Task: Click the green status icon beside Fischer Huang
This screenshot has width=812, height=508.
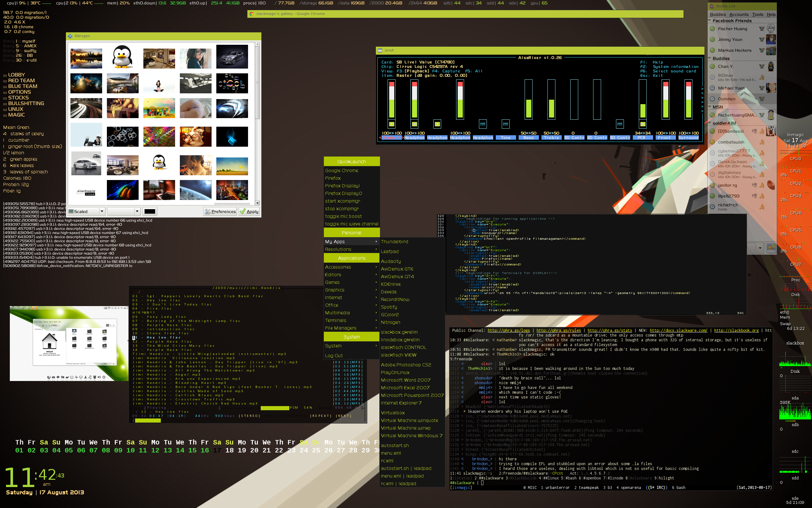Action: point(712,29)
